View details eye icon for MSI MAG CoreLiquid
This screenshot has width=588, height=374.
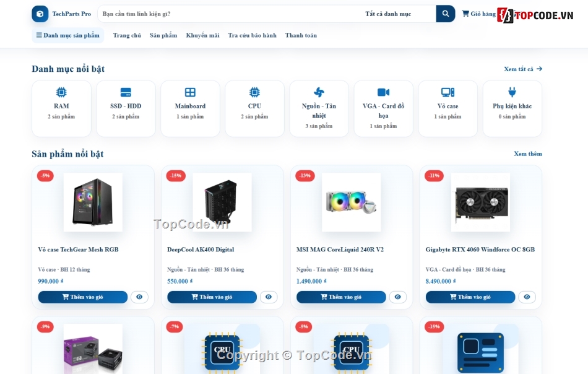[398, 297]
